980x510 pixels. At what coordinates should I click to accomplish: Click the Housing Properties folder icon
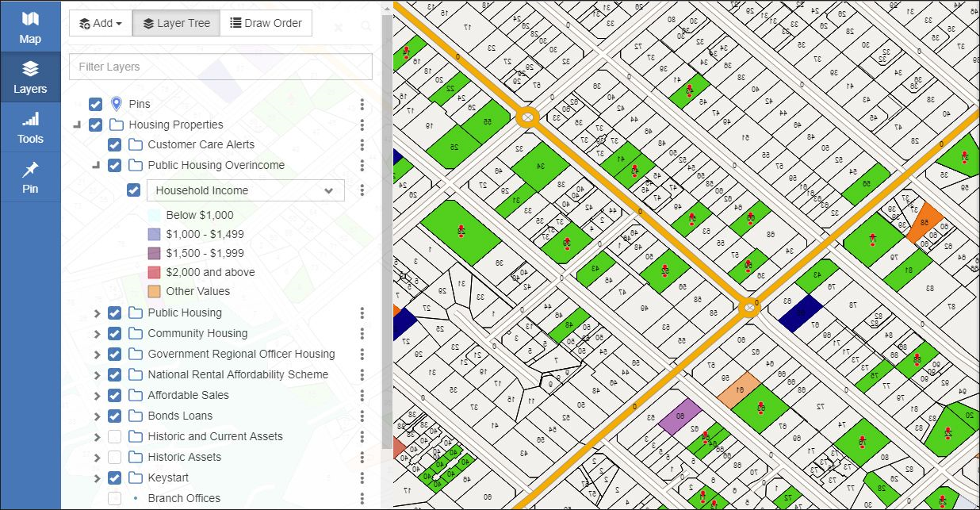(x=116, y=125)
